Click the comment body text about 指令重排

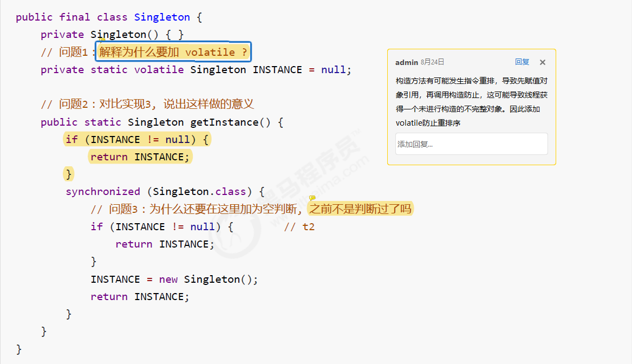point(472,102)
